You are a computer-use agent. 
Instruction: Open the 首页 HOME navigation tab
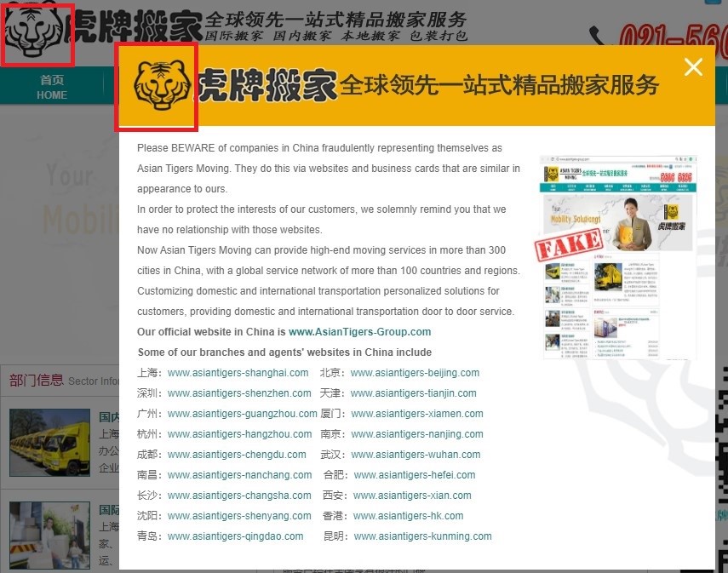click(x=52, y=87)
